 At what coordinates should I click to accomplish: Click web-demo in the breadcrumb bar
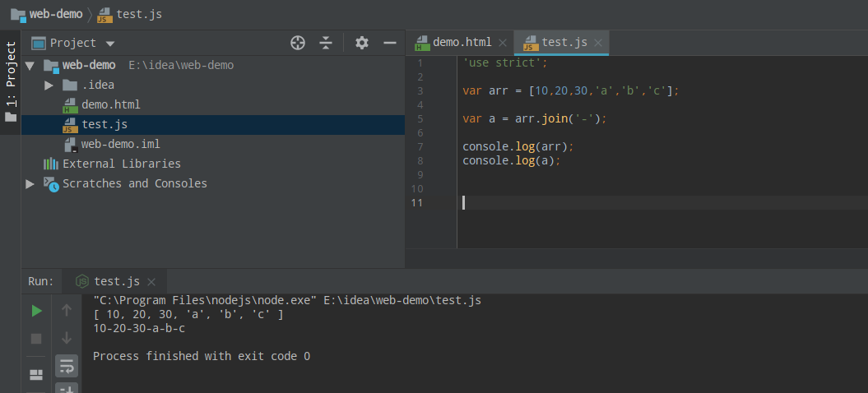56,14
